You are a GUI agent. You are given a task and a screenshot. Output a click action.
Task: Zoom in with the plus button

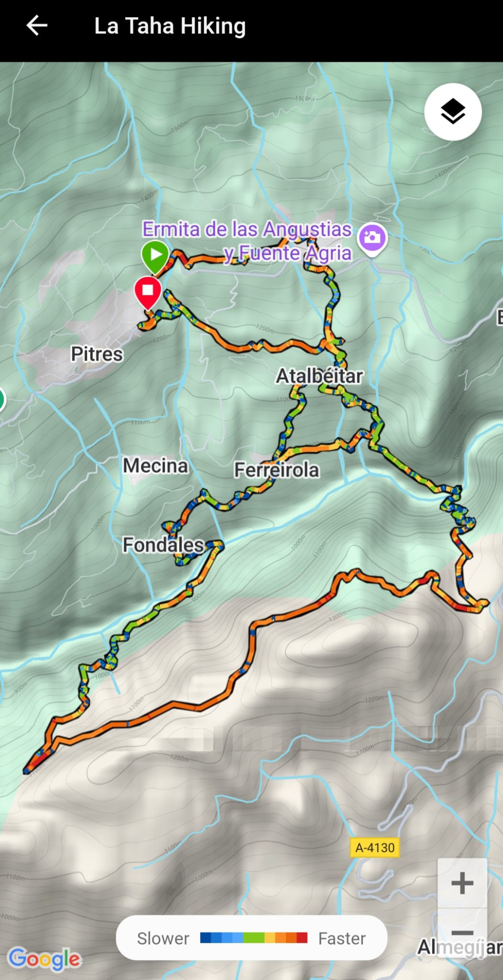tap(462, 883)
